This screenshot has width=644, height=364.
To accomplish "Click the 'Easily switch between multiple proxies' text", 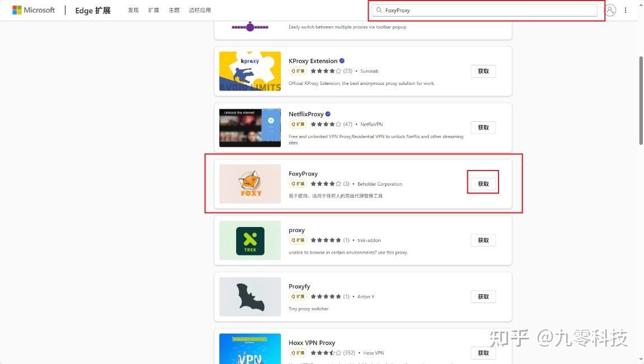I will (348, 27).
